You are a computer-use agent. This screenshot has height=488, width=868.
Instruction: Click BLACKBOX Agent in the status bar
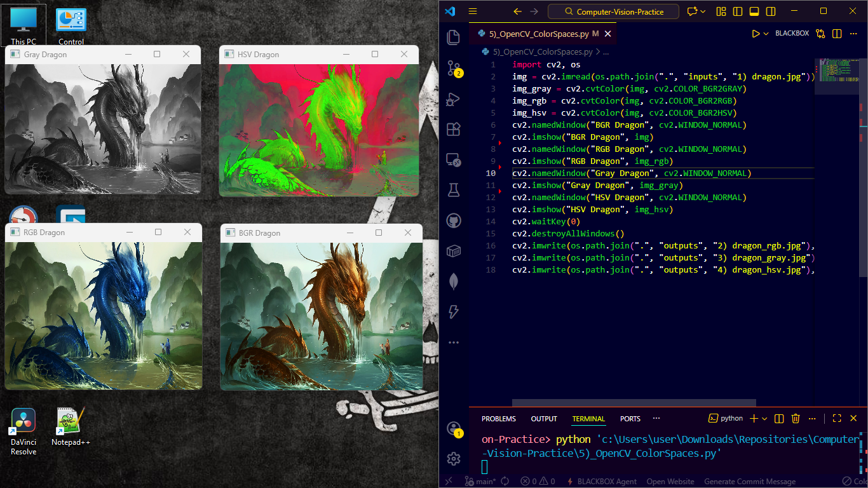tap(602, 482)
